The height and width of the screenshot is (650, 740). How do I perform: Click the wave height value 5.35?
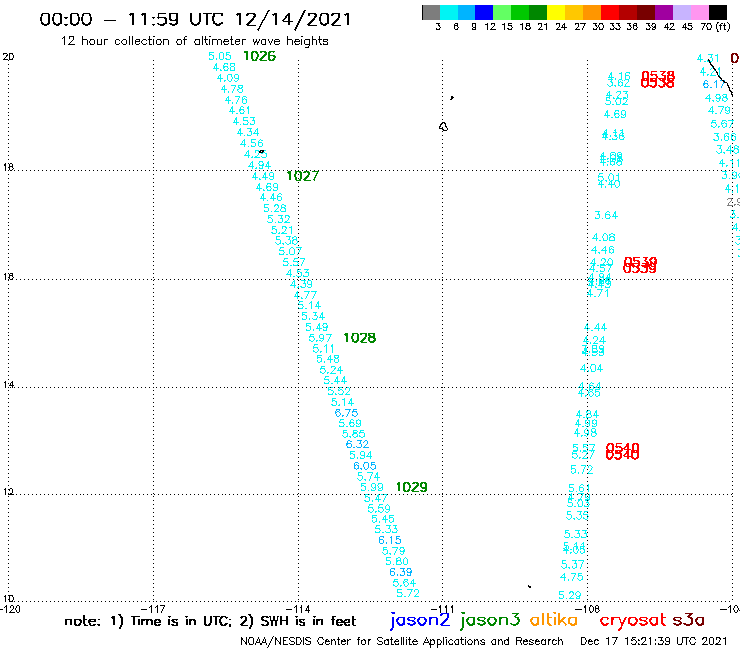coord(577,515)
